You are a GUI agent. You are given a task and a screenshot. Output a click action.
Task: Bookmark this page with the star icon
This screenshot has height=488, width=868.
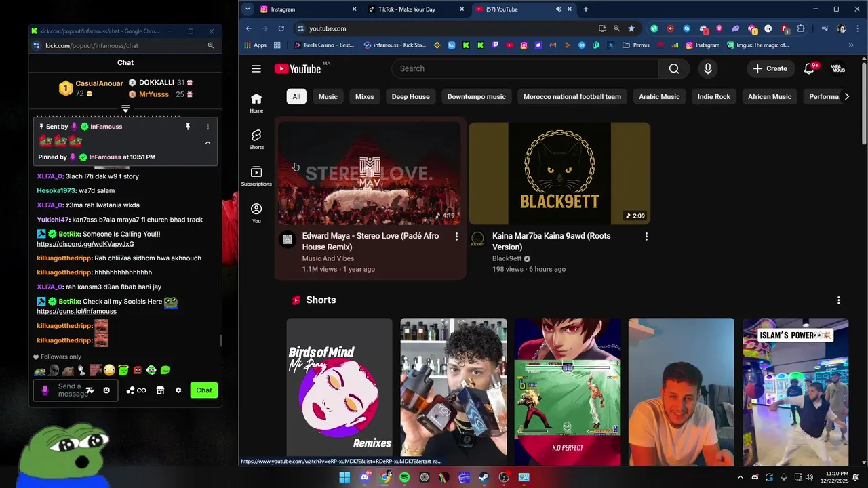[x=632, y=28]
